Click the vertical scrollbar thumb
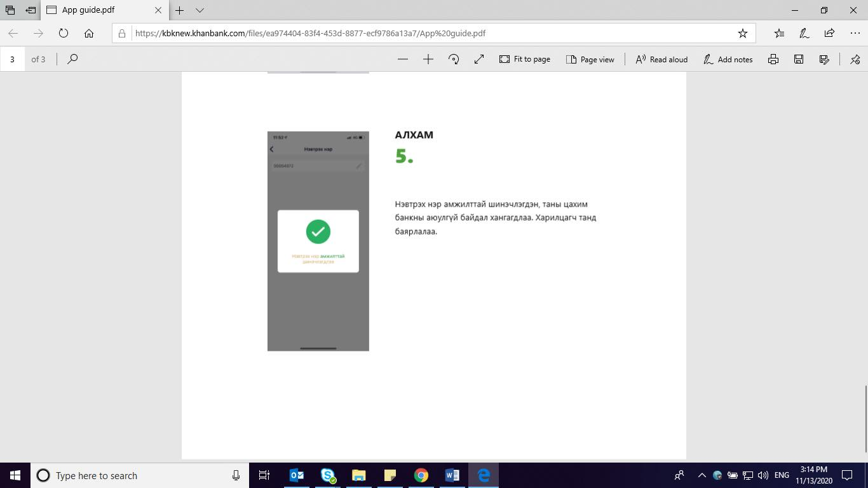The width and height of the screenshot is (868, 488). click(x=864, y=418)
